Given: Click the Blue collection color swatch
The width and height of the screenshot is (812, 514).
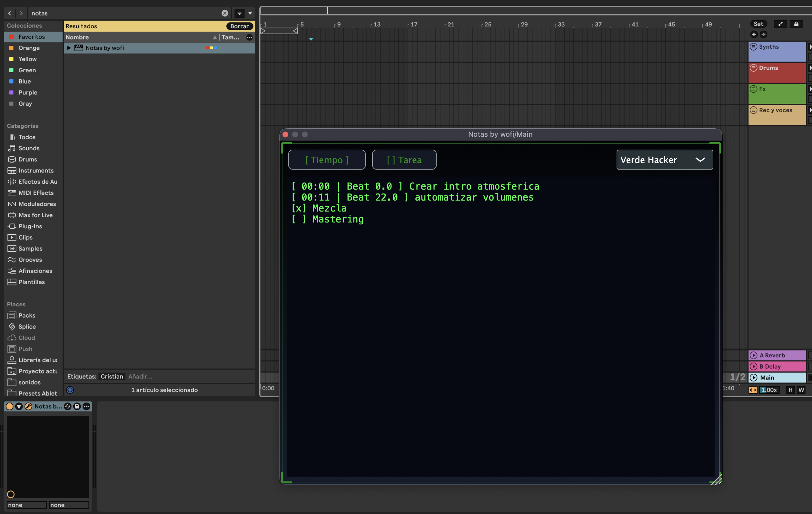Looking at the screenshot, I should pos(11,81).
